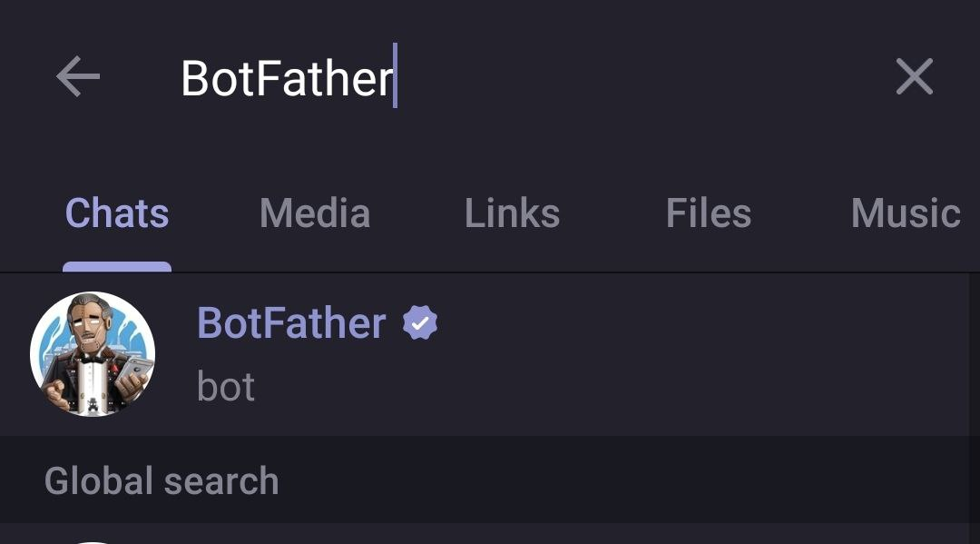Click the highlighted underline below Chats
This screenshot has height=544, width=980.
pos(117,267)
